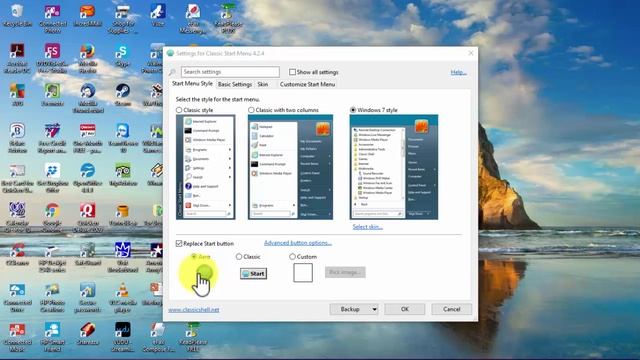Launch Mozilla Thunderbird from the desktop
Screen dimensions: 640x360
coord(88,97)
